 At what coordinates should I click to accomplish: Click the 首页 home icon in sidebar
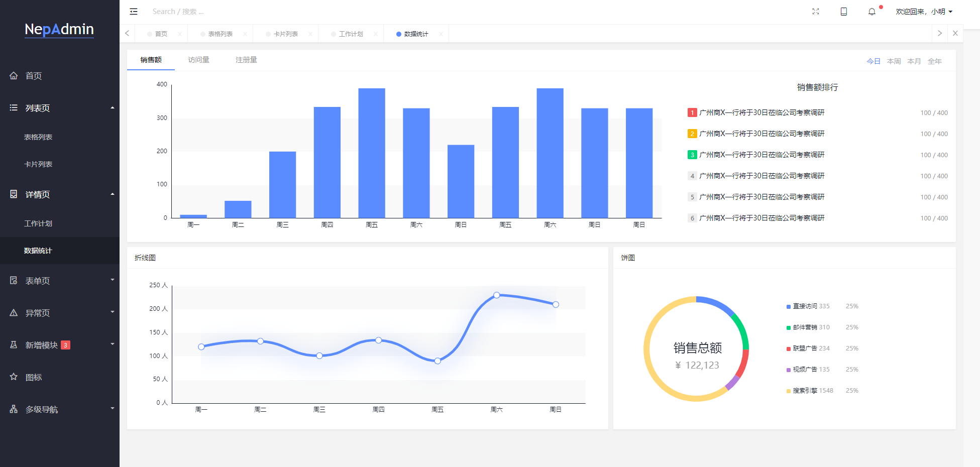(14, 75)
